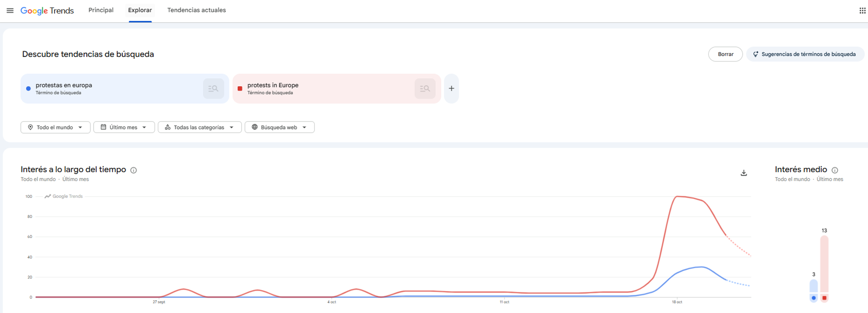Click the 27 sept date label on chart

(x=159, y=302)
